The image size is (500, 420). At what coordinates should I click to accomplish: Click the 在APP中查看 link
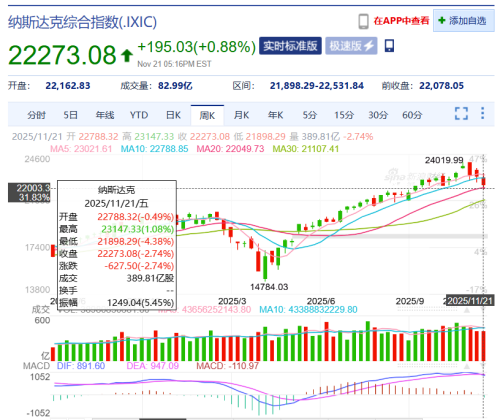point(401,21)
